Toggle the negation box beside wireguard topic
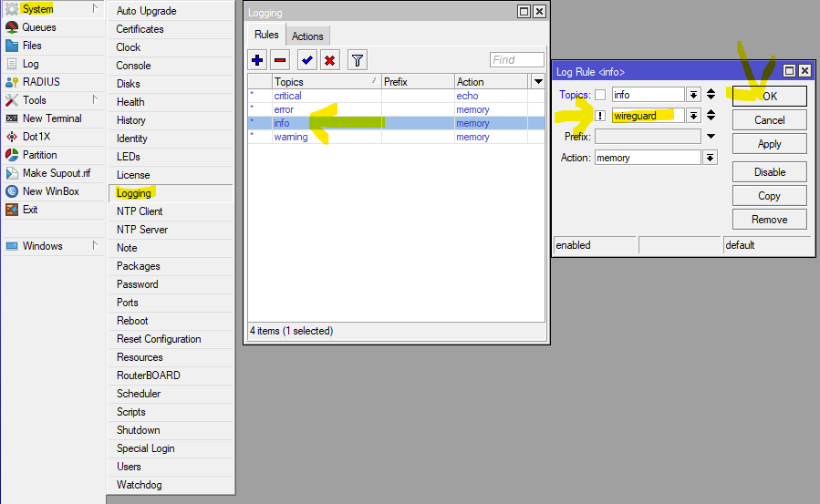 click(x=600, y=116)
